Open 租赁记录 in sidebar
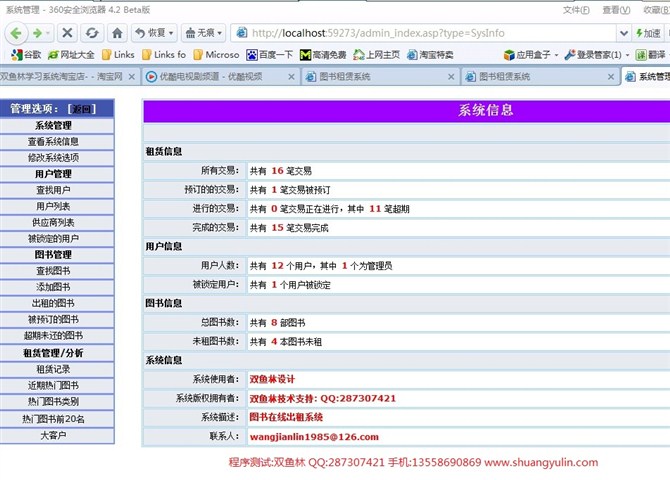The image size is (670, 480). point(53,369)
